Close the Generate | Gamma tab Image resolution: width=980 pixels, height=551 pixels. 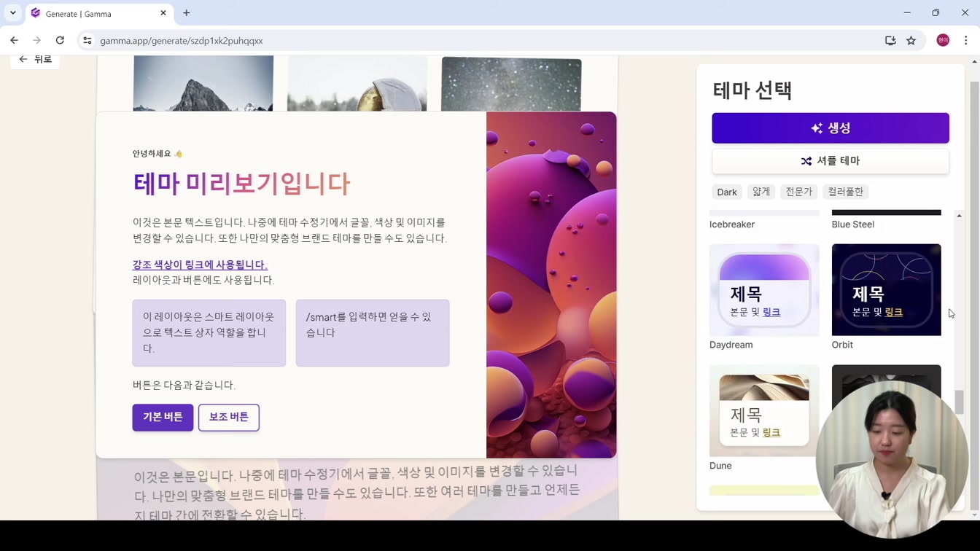click(x=163, y=13)
